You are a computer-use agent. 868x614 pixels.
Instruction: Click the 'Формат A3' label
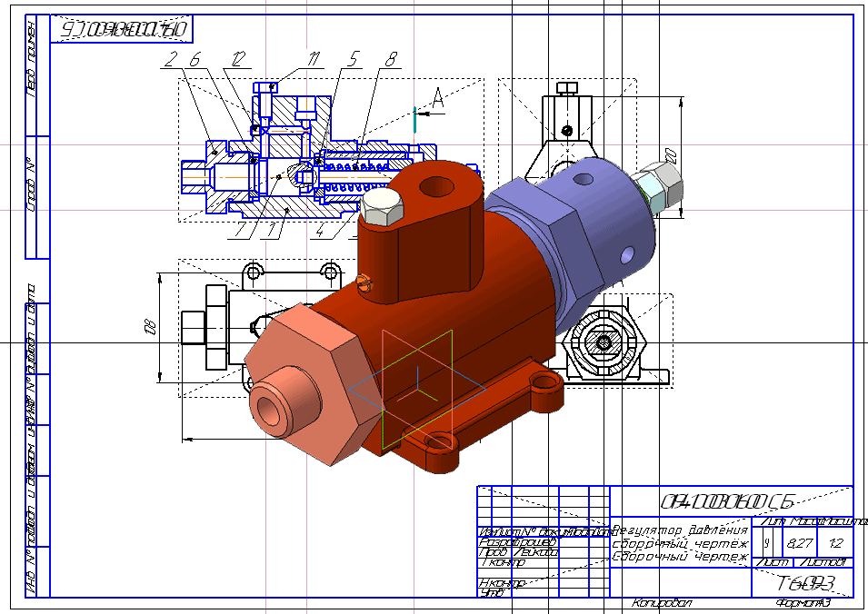point(803,603)
